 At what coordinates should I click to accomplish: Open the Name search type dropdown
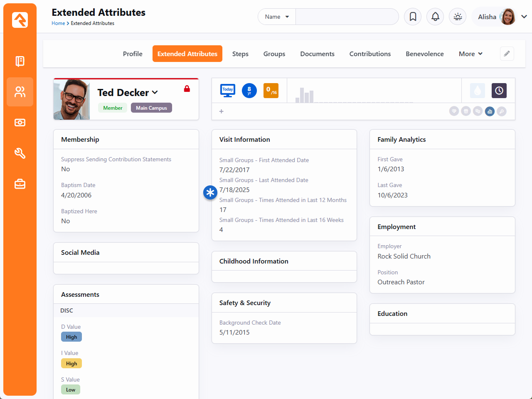(277, 17)
